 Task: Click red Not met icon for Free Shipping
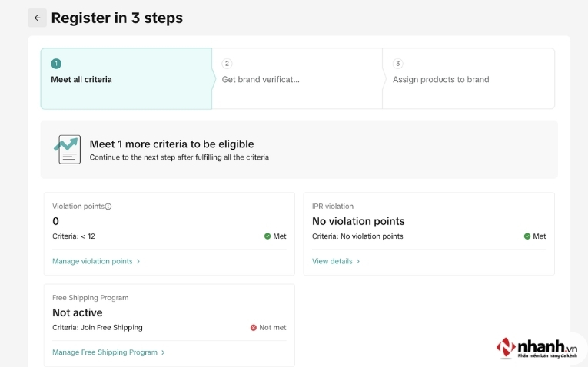(x=254, y=328)
